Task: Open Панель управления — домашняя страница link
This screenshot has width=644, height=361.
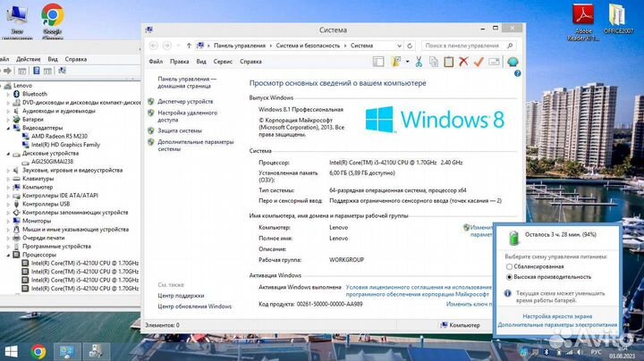Action: tap(187, 82)
